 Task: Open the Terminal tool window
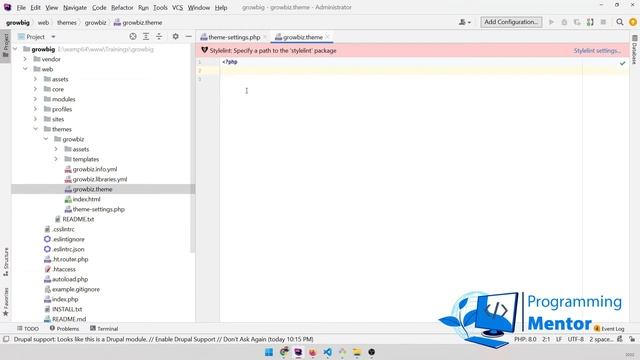click(104, 329)
